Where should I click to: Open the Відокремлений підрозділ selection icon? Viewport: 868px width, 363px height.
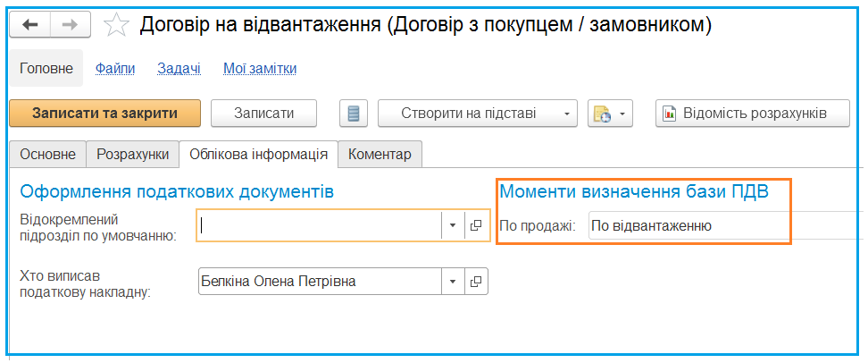point(475,225)
